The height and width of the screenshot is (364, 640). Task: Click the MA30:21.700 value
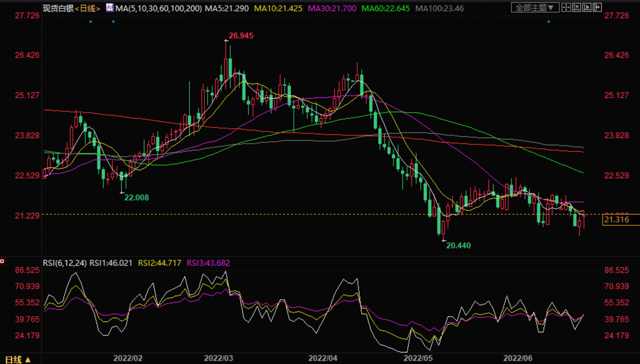click(x=332, y=8)
